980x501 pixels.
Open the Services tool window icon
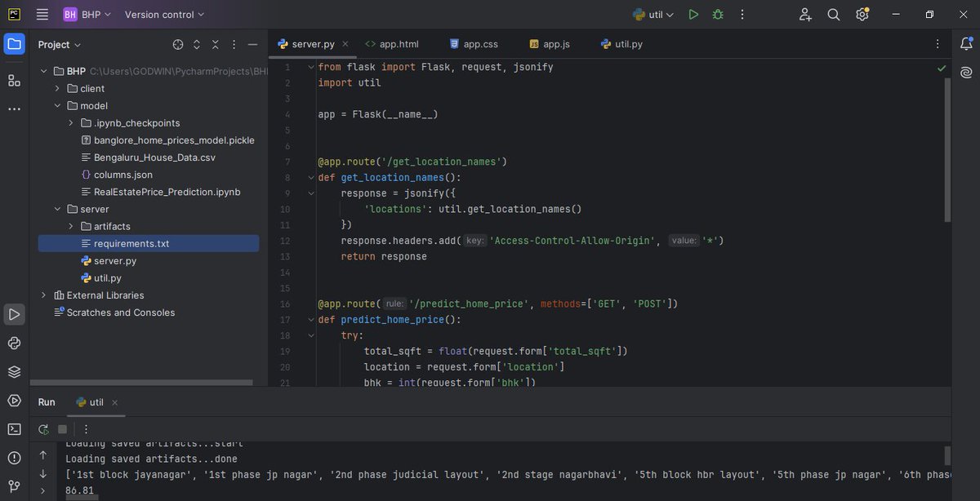coord(14,400)
